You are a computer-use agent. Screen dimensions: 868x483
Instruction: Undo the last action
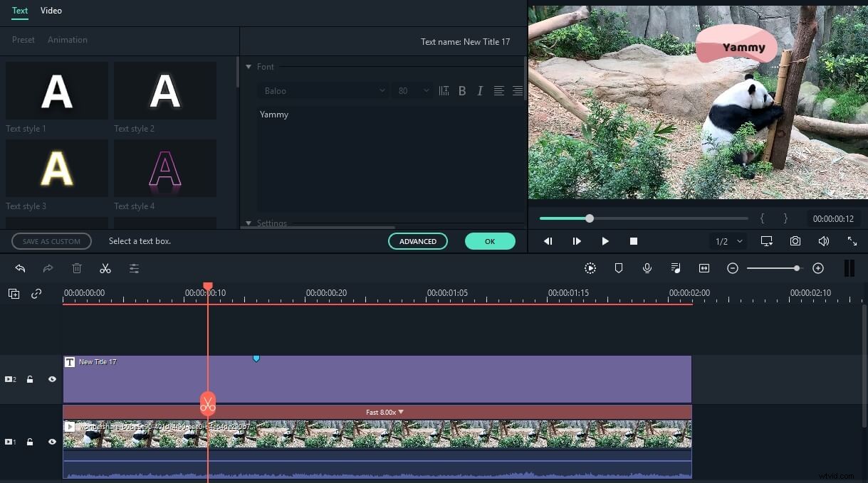click(20, 268)
